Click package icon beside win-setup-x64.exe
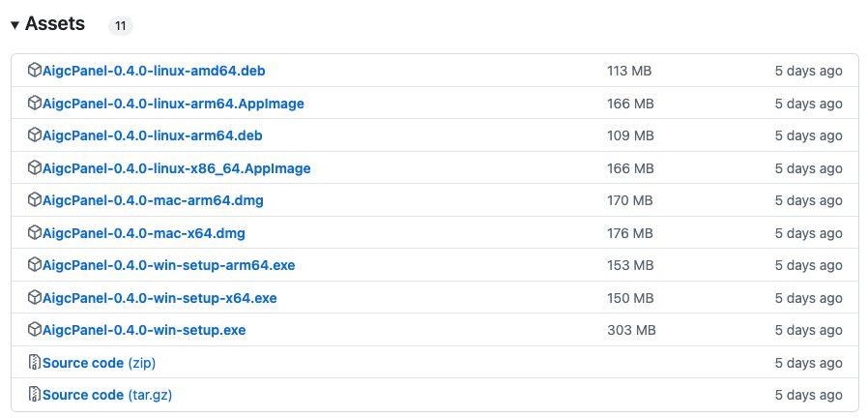The width and height of the screenshot is (868, 418). [x=35, y=298]
